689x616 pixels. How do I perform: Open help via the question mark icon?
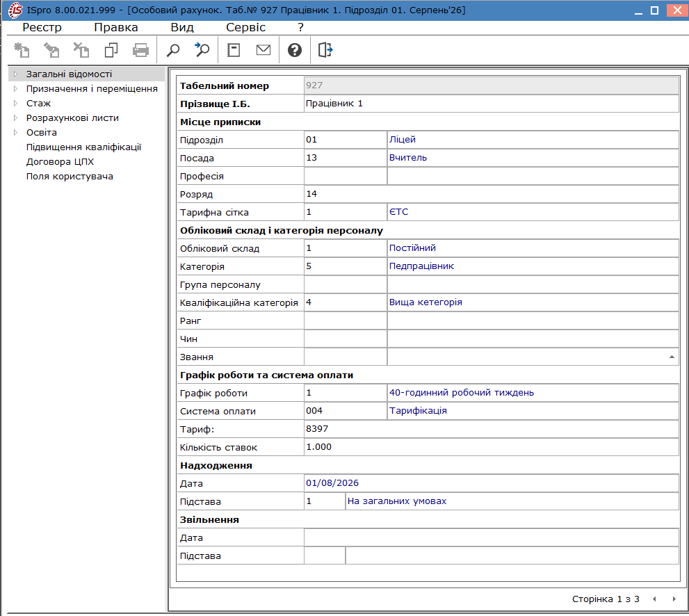pos(294,50)
